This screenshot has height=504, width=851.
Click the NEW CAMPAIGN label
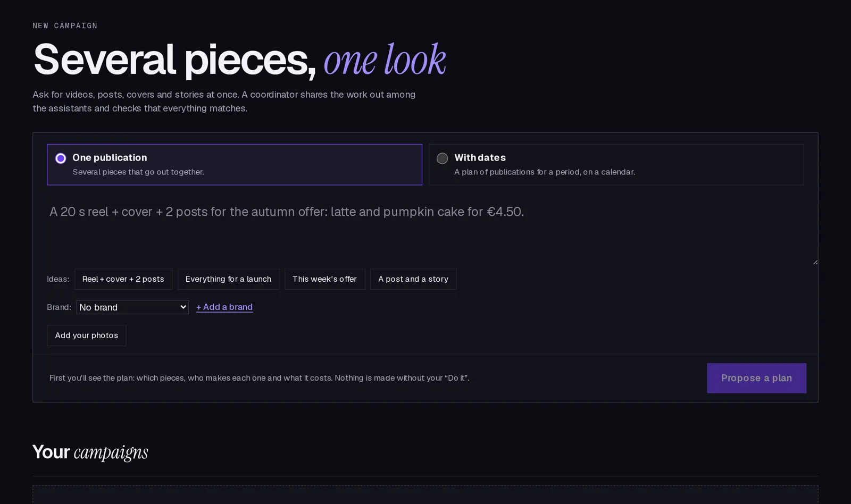click(65, 26)
